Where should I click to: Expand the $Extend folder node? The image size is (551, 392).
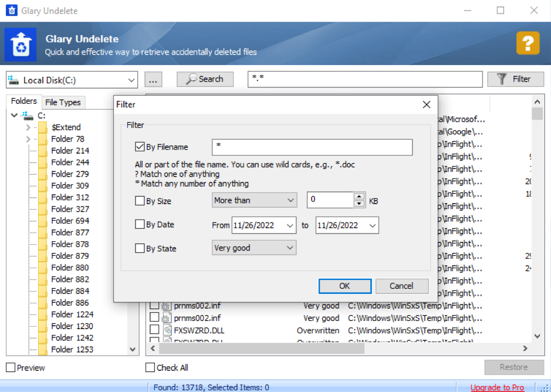pos(28,127)
